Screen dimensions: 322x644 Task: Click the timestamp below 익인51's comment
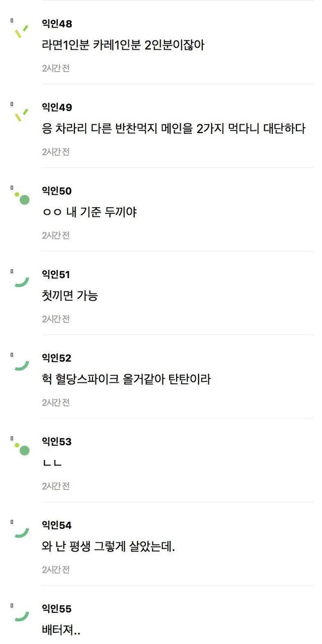coord(56,318)
